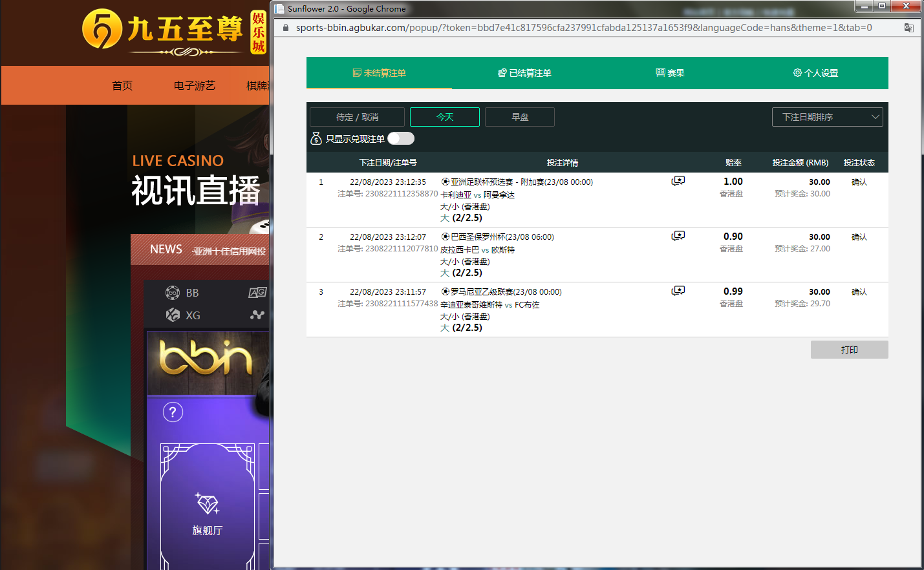Click the help question mark icon
The width and height of the screenshot is (924, 570).
[x=173, y=412]
